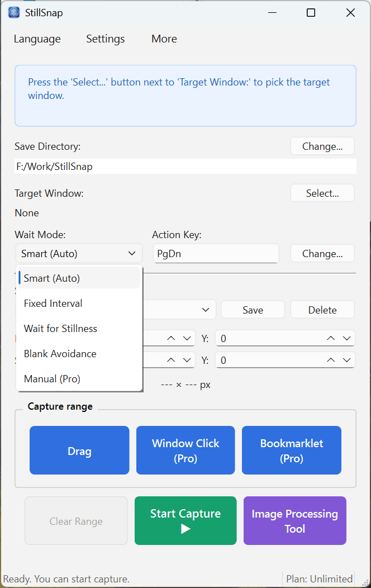Open the Image Processing Tool

(x=295, y=521)
